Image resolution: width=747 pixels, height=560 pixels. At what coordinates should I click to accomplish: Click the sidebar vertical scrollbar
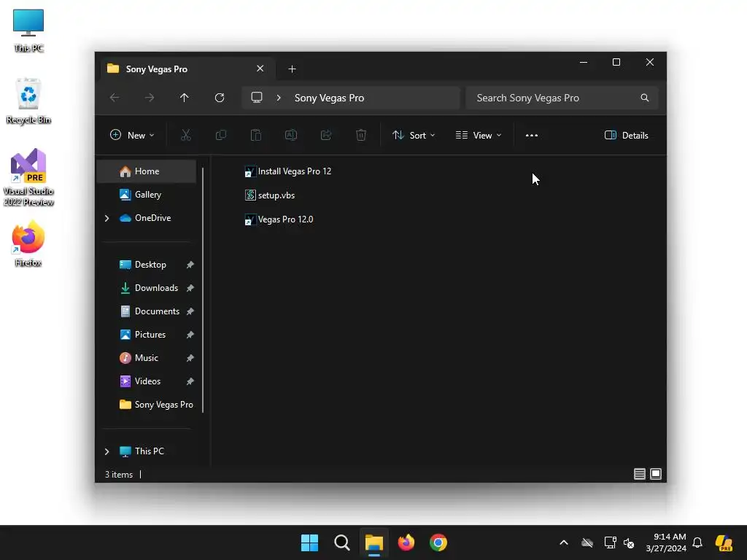click(203, 289)
